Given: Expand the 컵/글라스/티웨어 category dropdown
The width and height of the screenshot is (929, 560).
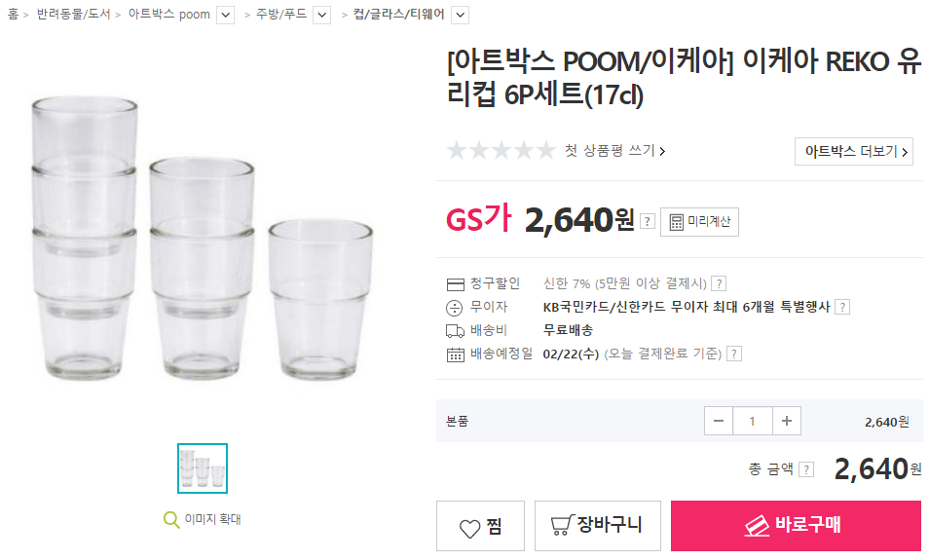Looking at the screenshot, I should (x=461, y=15).
